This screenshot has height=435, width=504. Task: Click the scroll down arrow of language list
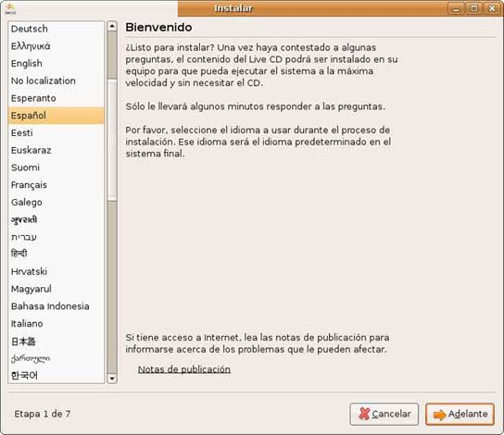(x=112, y=379)
